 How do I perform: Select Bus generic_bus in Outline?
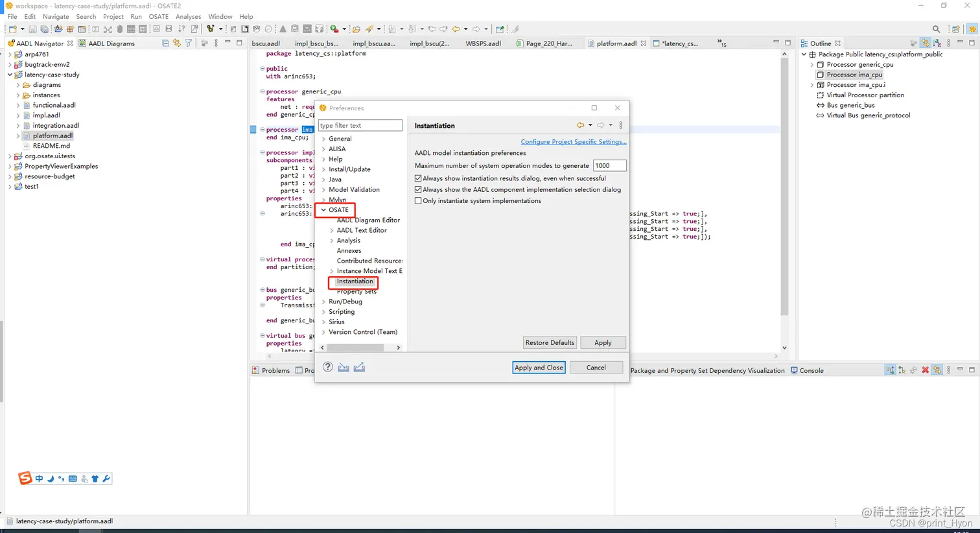[850, 105]
